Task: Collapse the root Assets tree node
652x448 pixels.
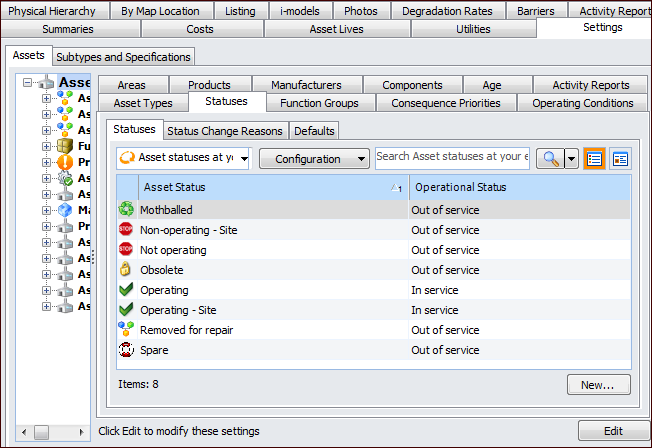Action: [x=28, y=83]
